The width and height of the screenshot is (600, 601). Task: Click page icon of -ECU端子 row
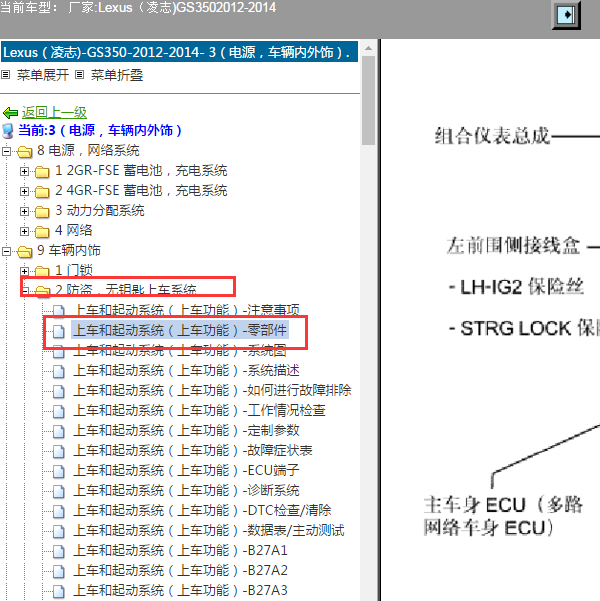[x=59, y=471]
